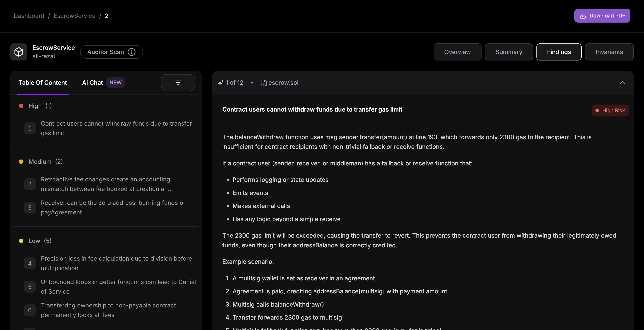Click the sparkle icon beside 1 of 12
The width and height of the screenshot is (644, 330).
220,83
